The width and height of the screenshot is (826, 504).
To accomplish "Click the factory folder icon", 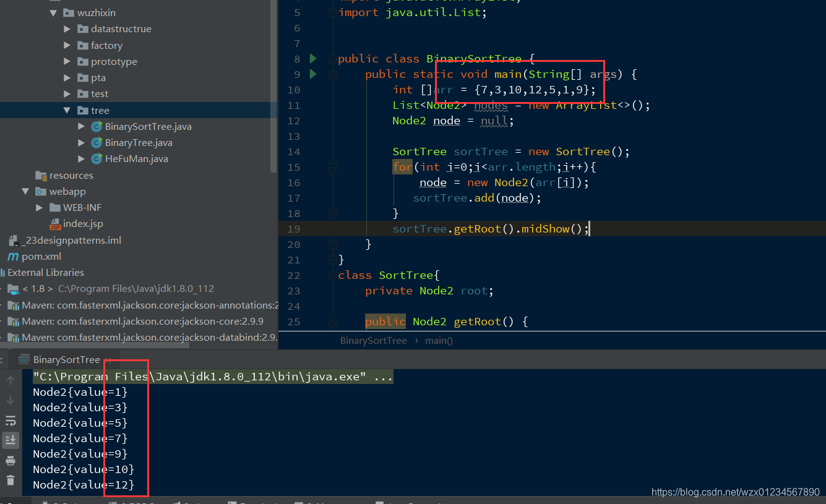I will coord(82,45).
